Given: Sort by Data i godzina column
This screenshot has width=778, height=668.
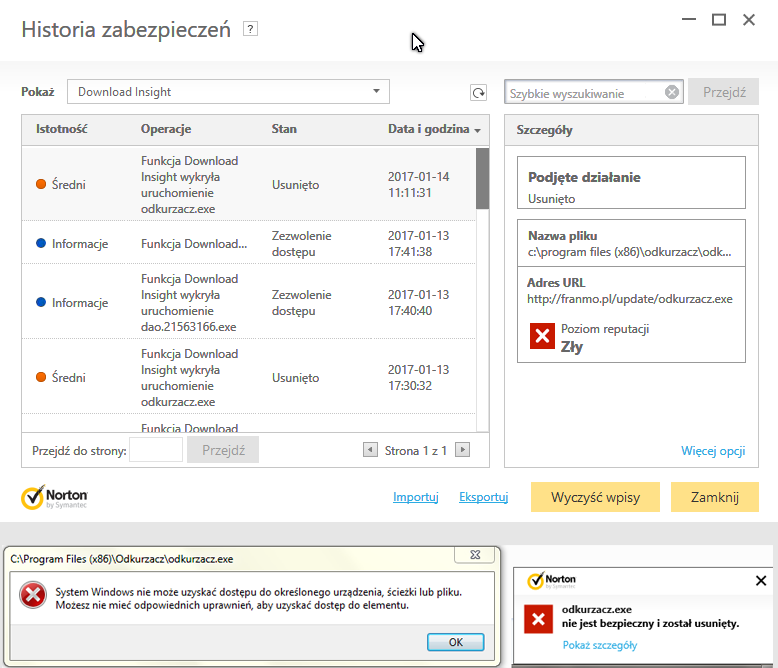Looking at the screenshot, I should (x=434, y=129).
